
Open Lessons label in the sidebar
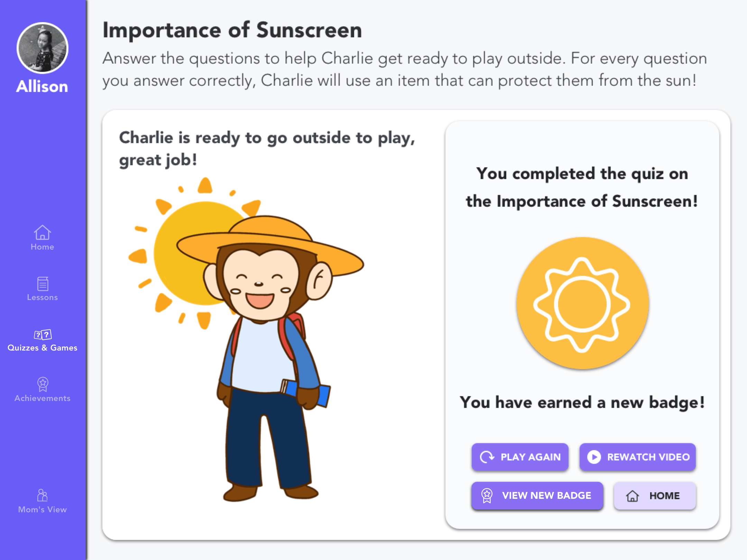[43, 297]
